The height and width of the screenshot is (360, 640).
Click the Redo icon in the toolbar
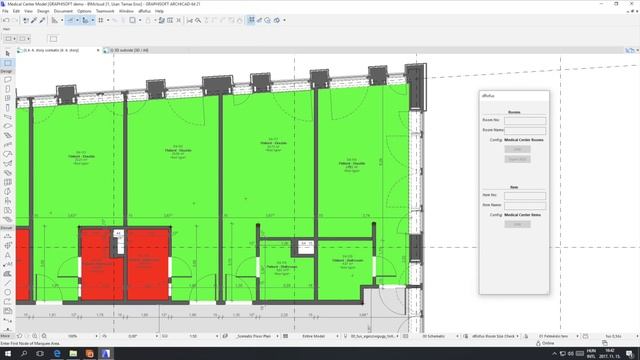[x=15, y=20]
